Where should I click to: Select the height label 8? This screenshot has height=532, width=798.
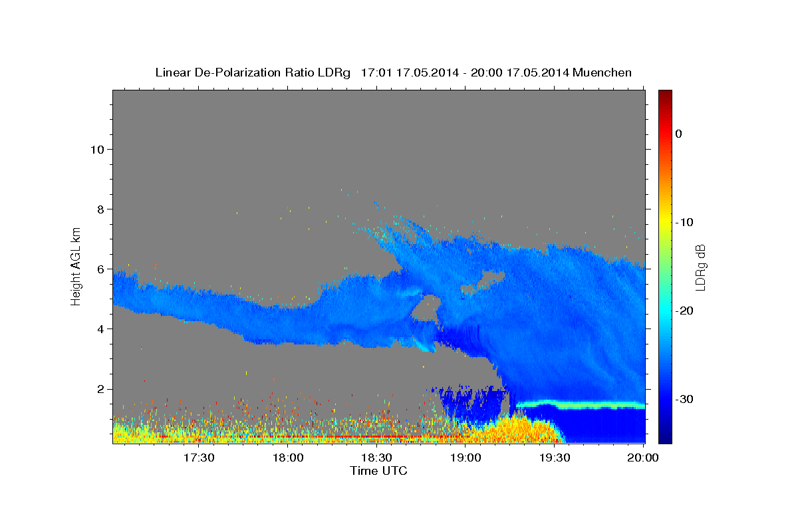[100, 209]
